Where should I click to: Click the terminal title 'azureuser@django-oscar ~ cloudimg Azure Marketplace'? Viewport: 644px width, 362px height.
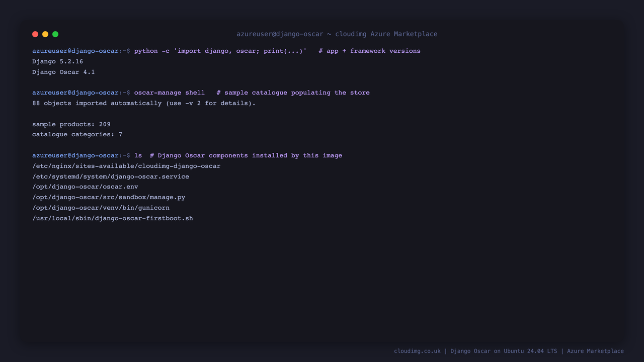pyautogui.click(x=337, y=34)
